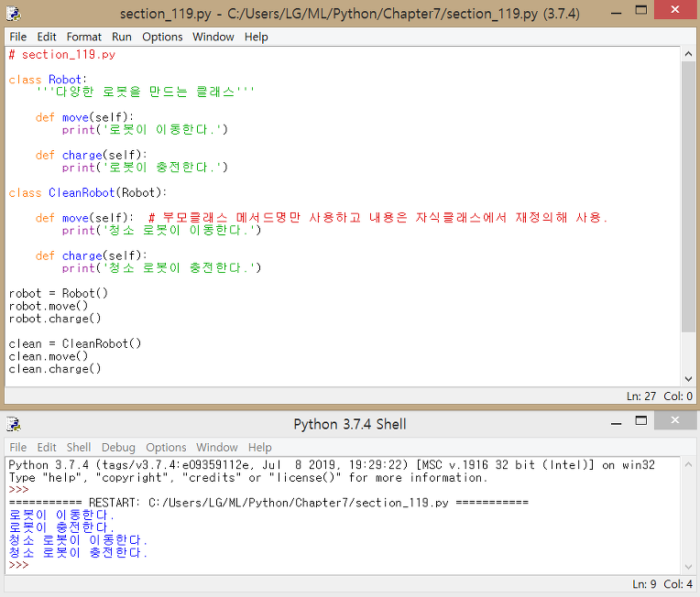Click the Robot class docstring line
Screen dimensions: 700x597
(145, 92)
